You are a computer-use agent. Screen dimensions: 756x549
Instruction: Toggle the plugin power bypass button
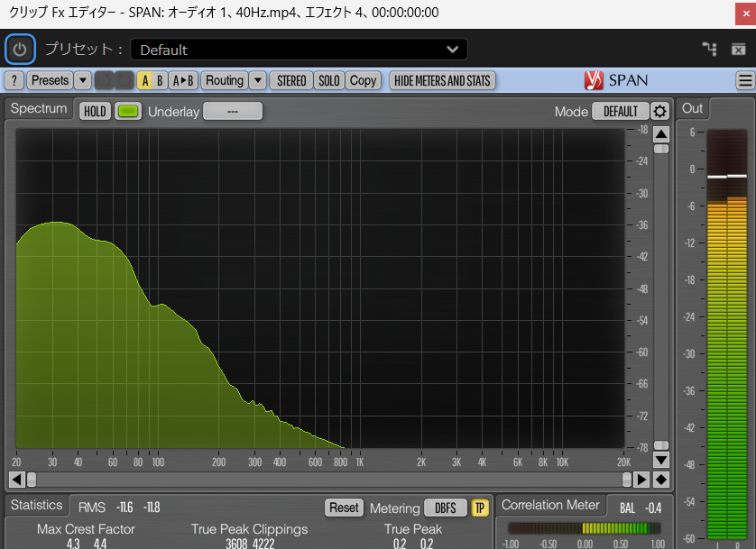point(20,49)
